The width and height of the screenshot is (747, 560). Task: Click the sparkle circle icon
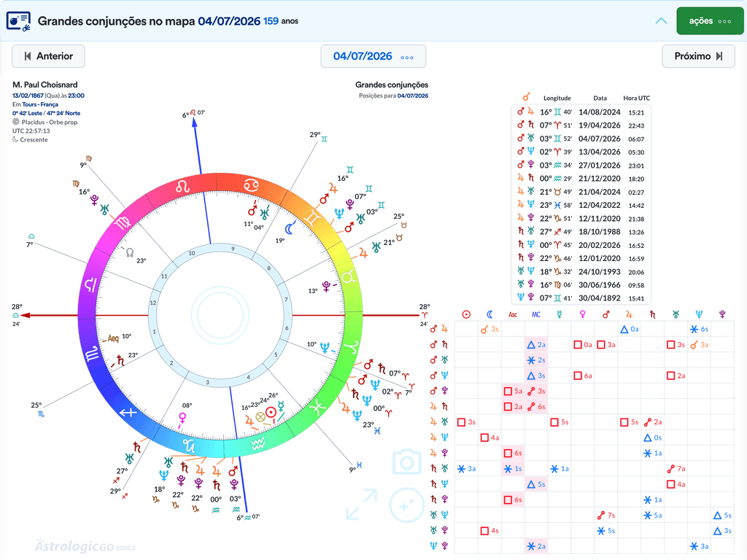pyautogui.click(x=407, y=505)
